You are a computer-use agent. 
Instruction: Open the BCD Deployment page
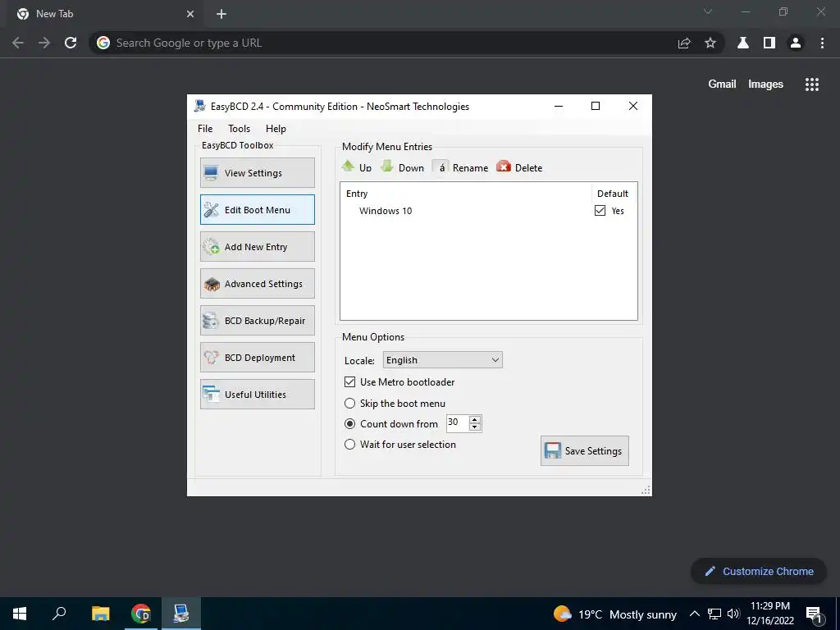[257, 358]
